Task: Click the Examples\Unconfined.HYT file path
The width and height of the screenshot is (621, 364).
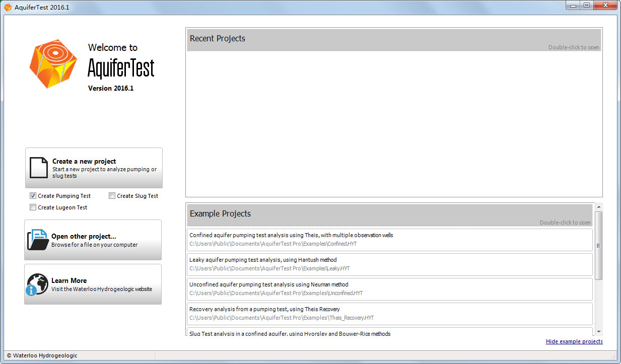Action: pos(276,293)
